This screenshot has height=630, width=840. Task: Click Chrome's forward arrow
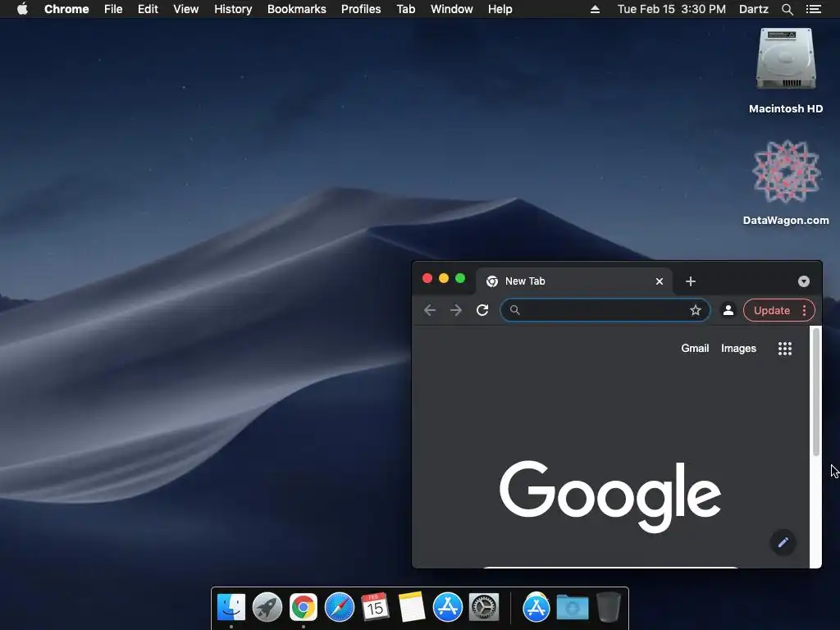pos(456,310)
